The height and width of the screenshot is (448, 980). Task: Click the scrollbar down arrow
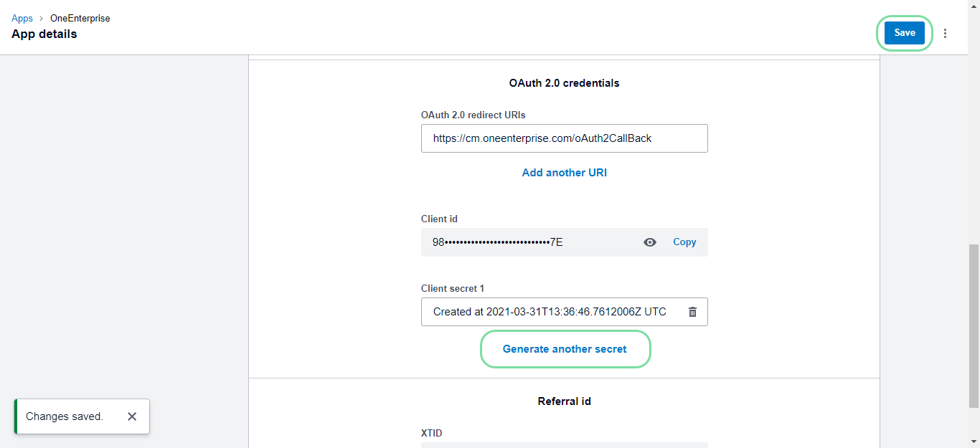(x=974, y=442)
